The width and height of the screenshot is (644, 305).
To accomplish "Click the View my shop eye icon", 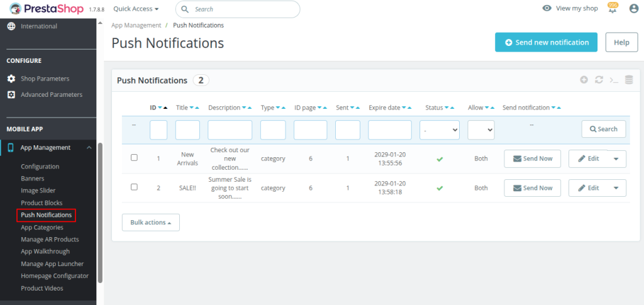I will 547,8.
